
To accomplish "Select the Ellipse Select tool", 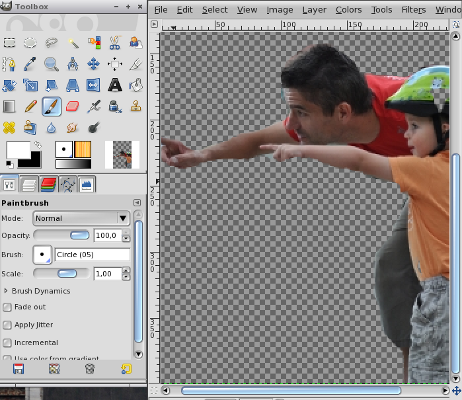I will tap(30, 42).
